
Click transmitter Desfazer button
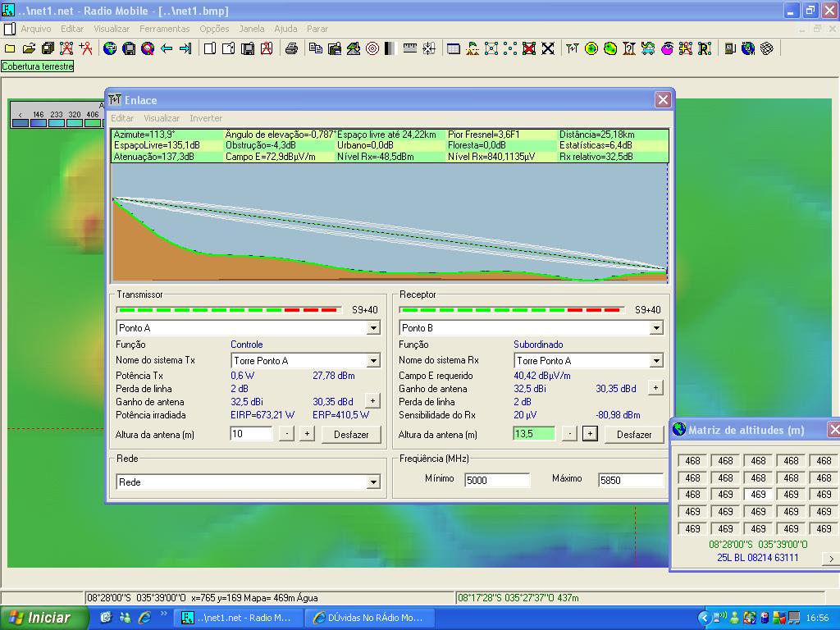[x=351, y=435]
